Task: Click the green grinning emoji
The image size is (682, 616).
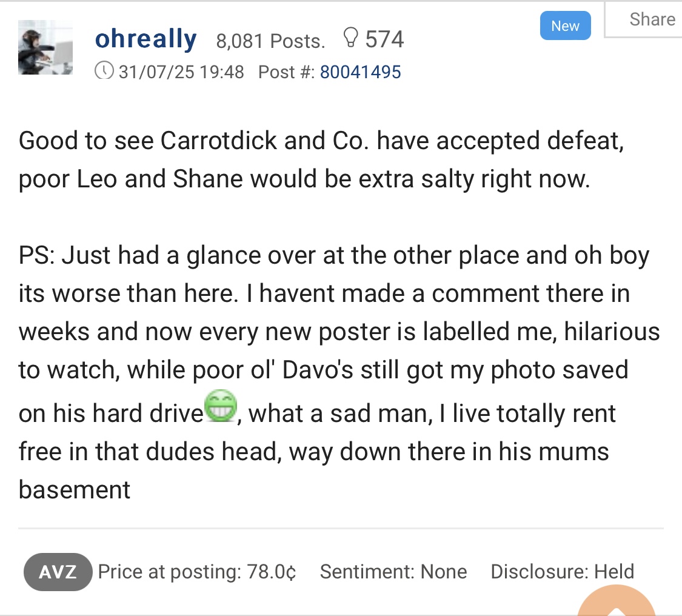Action: click(x=221, y=406)
